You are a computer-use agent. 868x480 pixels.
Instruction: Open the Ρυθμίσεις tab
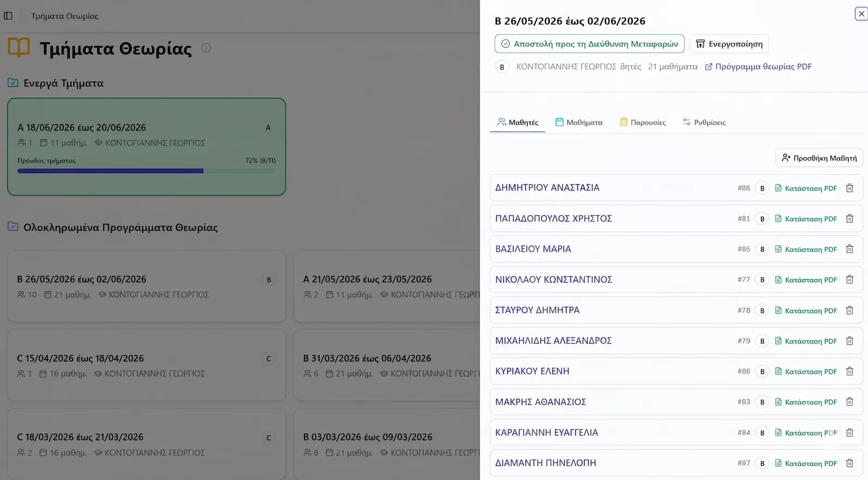[x=704, y=122]
